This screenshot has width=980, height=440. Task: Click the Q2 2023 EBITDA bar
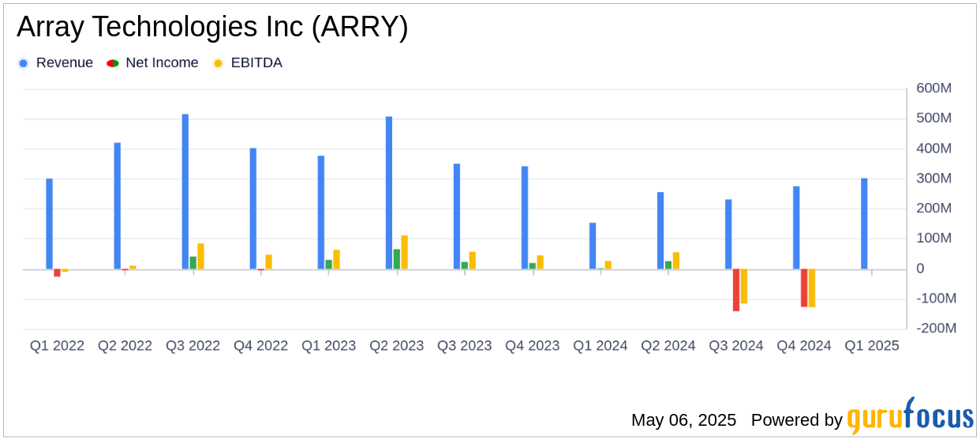coord(404,253)
